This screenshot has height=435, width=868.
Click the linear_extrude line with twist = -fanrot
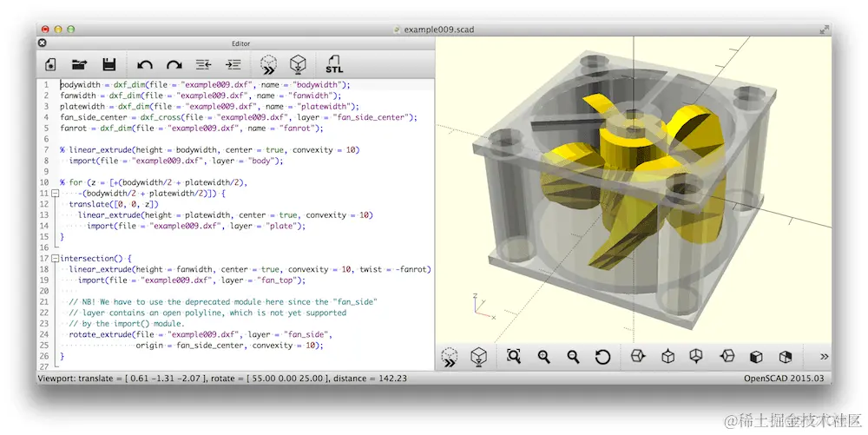(x=250, y=269)
